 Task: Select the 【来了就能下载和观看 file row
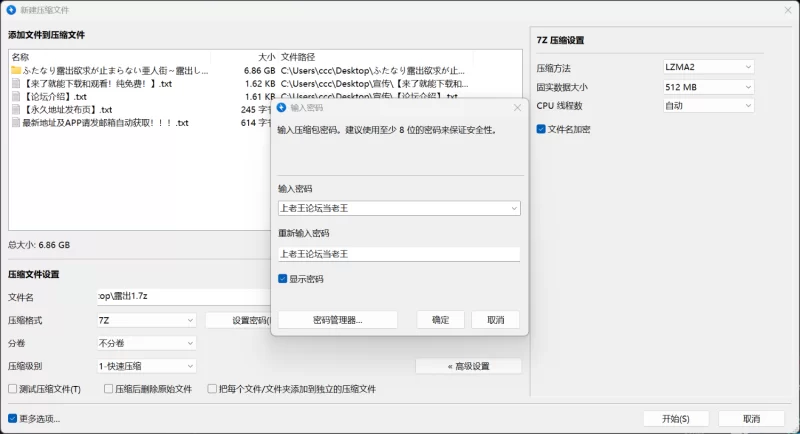265,84
